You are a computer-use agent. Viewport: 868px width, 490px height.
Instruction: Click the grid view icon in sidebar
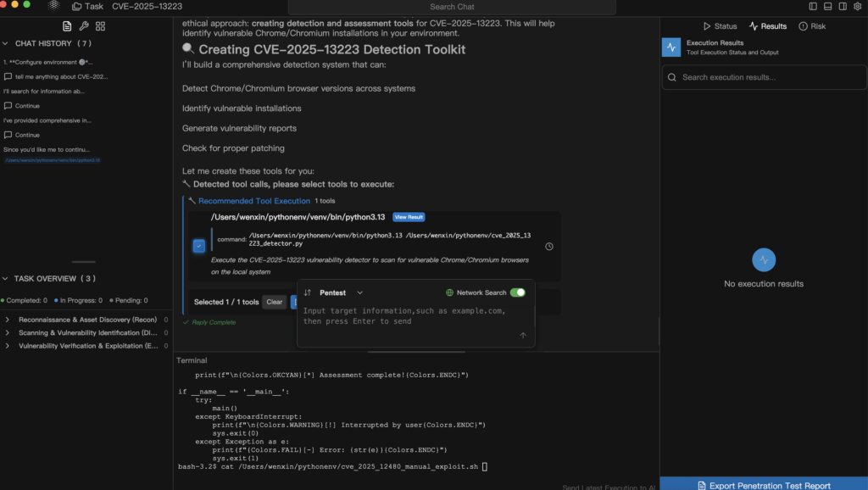coord(101,26)
